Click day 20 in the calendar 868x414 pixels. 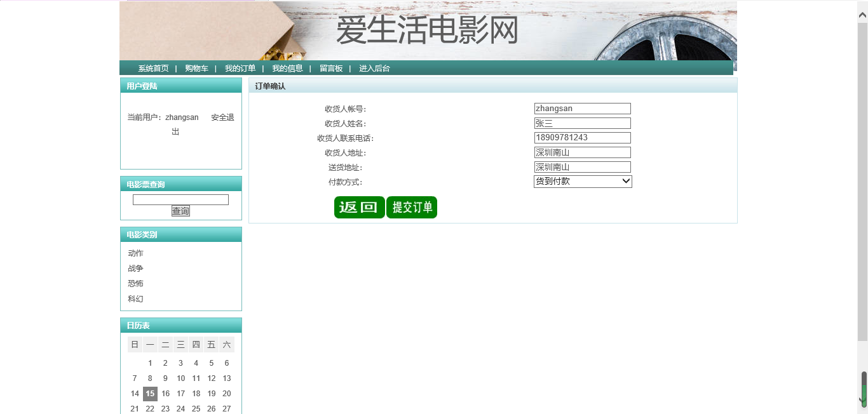tap(227, 394)
